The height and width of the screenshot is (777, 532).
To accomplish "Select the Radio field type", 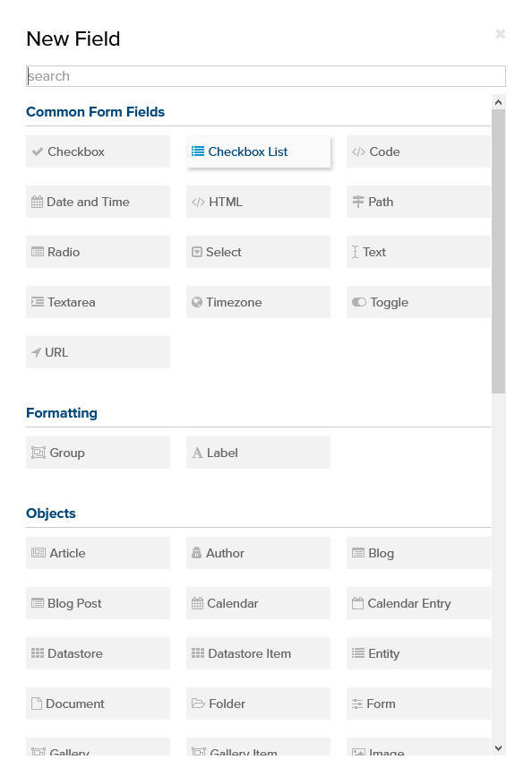I will [98, 252].
